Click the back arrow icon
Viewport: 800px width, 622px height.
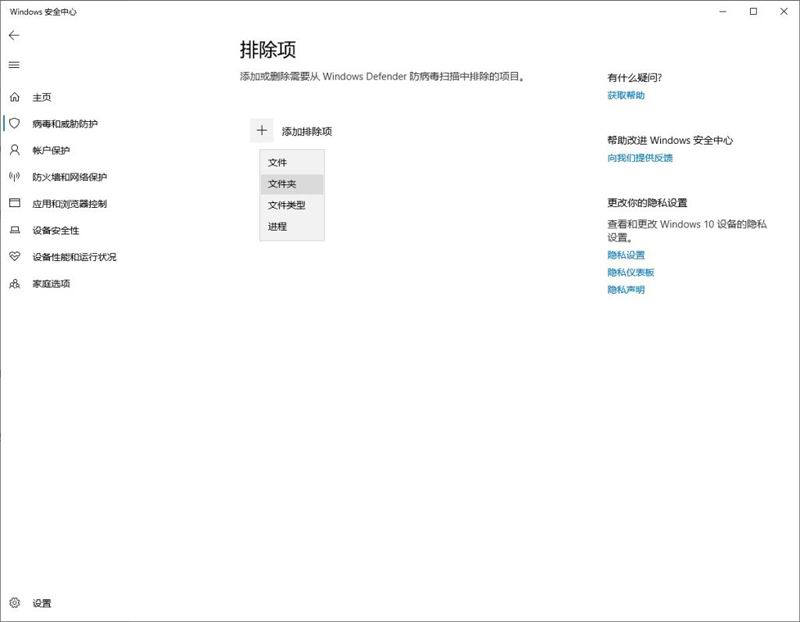click(14, 35)
